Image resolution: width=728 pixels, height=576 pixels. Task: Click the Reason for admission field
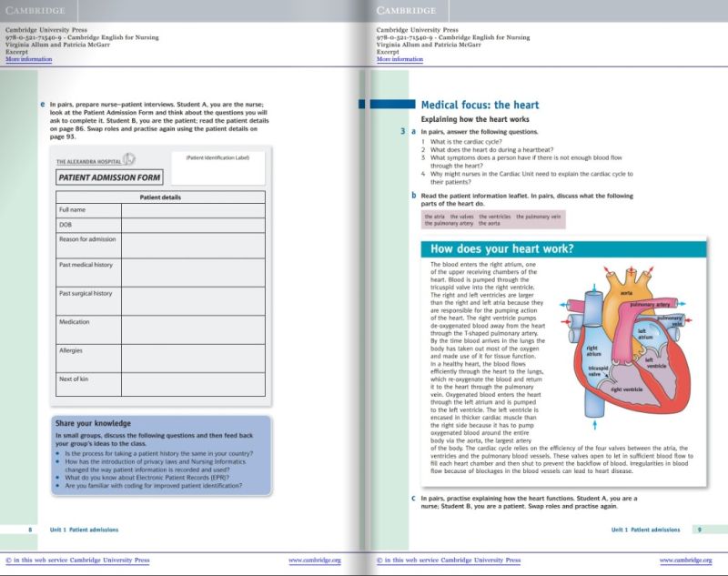coord(193,246)
